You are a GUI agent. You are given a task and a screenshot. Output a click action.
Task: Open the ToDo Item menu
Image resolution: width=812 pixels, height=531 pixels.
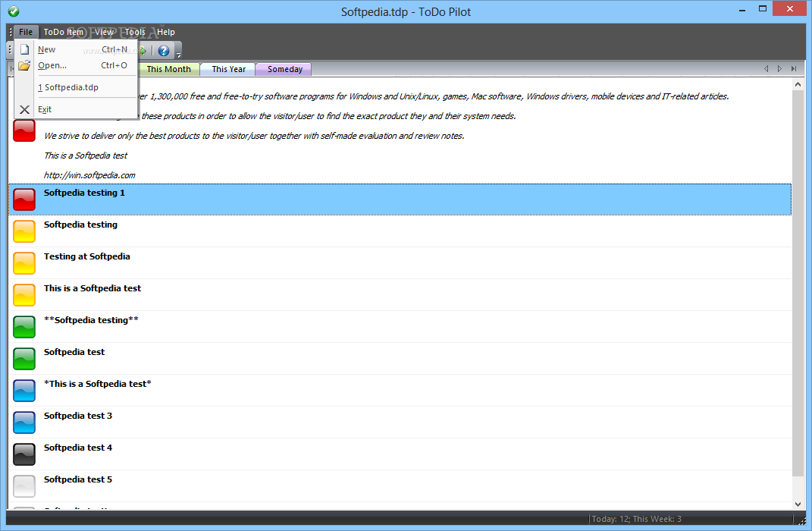pos(63,32)
